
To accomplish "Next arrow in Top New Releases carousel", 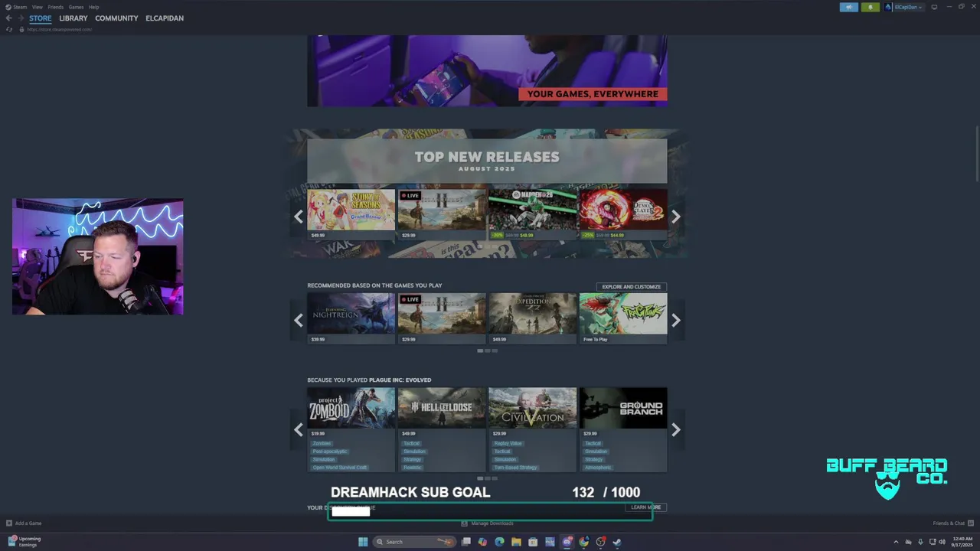I will pos(675,217).
